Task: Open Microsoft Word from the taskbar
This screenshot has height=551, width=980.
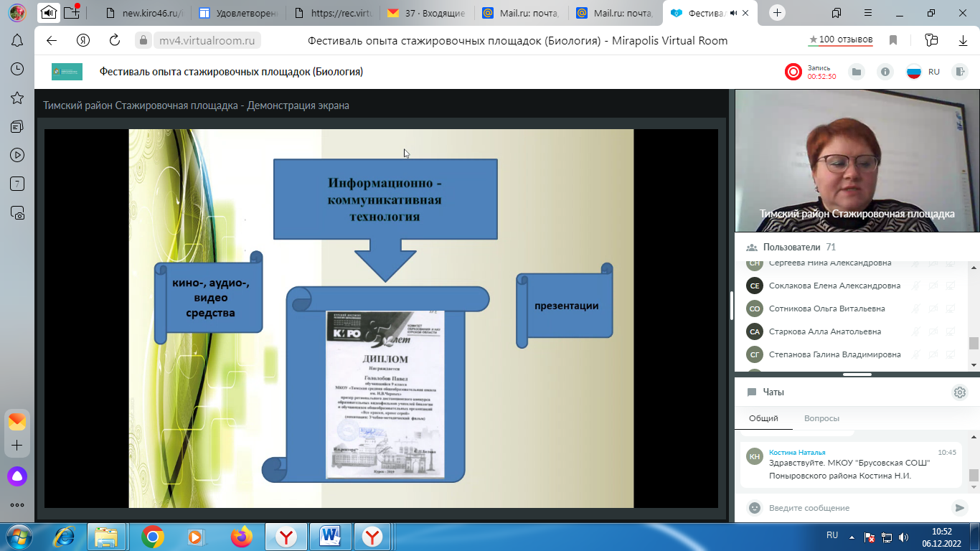Action: (329, 536)
